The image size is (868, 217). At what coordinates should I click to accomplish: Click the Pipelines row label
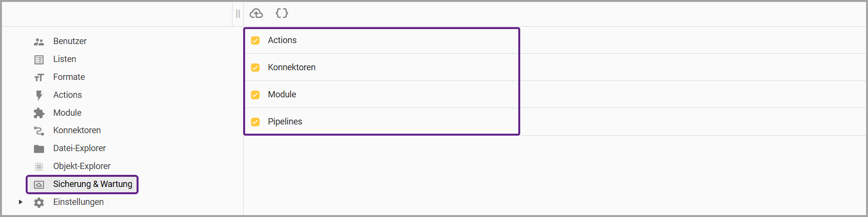click(x=285, y=122)
